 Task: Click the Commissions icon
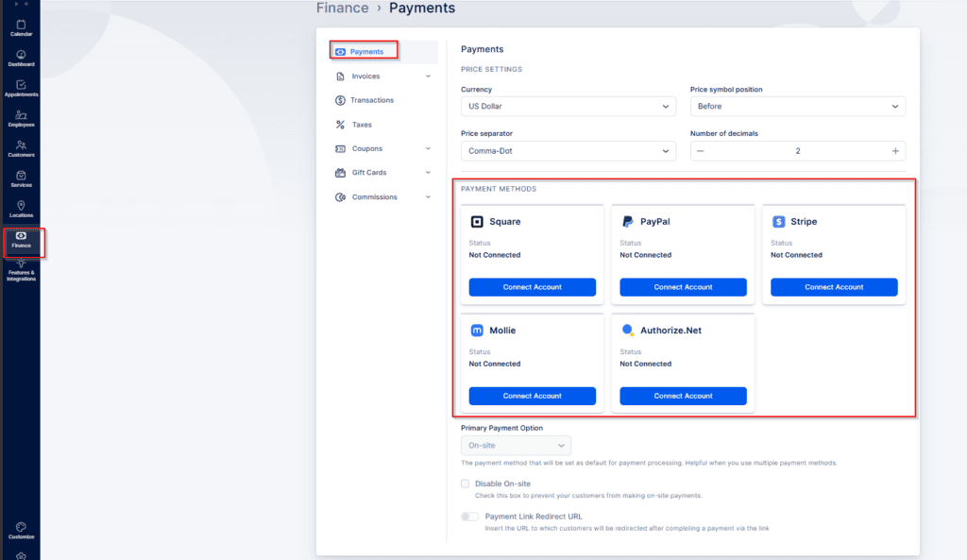tap(340, 197)
